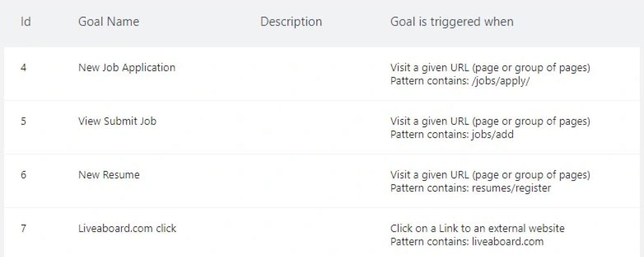Click the Id column header
Image resolution: width=644 pixels, height=257 pixels.
tap(26, 22)
